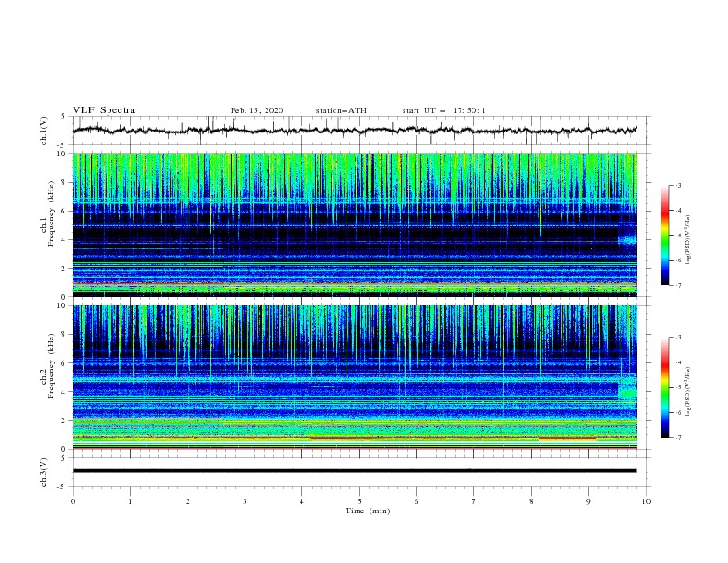
Task: Select the log(PSD) label beside ch.2 color bar
Action: 688,391
